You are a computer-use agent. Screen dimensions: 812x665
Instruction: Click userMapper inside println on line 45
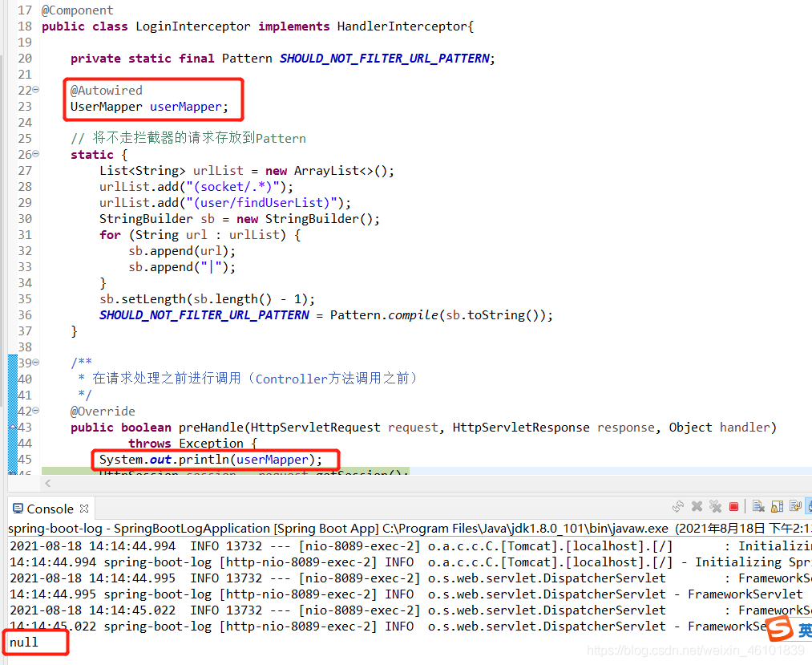(273, 460)
